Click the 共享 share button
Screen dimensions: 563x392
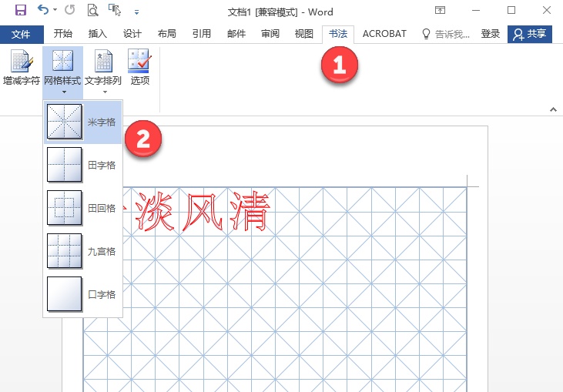530,34
